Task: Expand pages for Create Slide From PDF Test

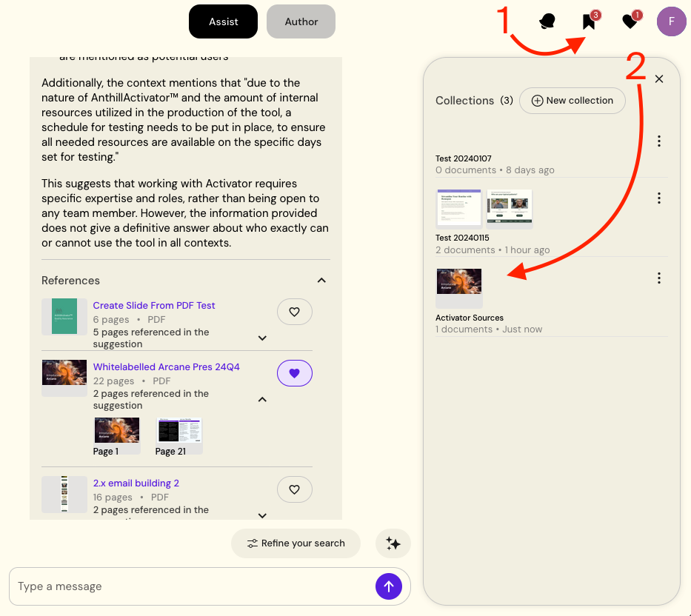Action: pyautogui.click(x=262, y=338)
